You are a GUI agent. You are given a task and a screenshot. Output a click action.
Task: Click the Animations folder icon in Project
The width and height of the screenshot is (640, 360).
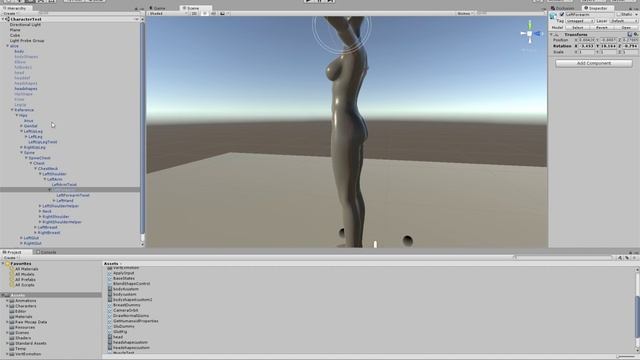[12, 301]
